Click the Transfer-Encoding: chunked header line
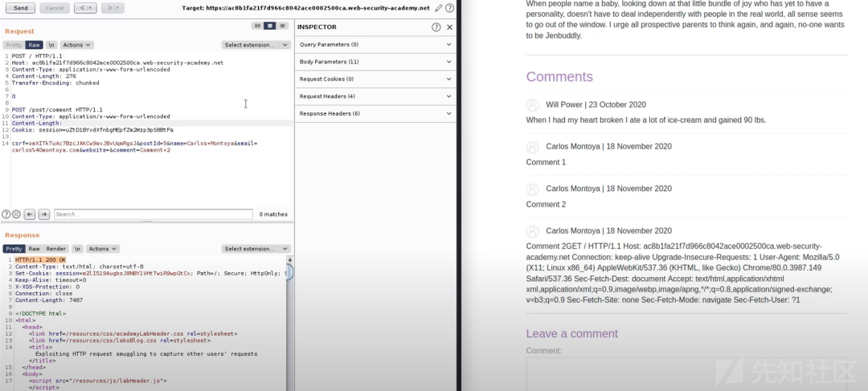 (55, 83)
